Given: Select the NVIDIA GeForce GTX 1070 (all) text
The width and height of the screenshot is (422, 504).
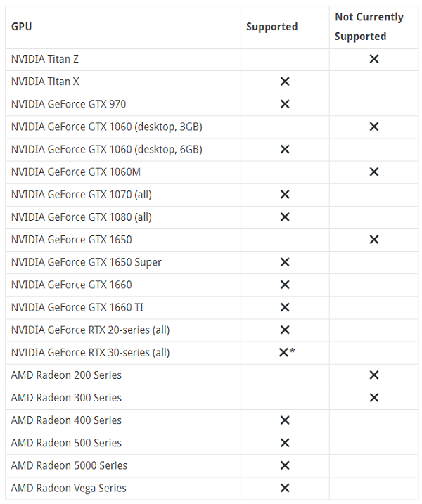Looking at the screenshot, I should pos(82,194).
